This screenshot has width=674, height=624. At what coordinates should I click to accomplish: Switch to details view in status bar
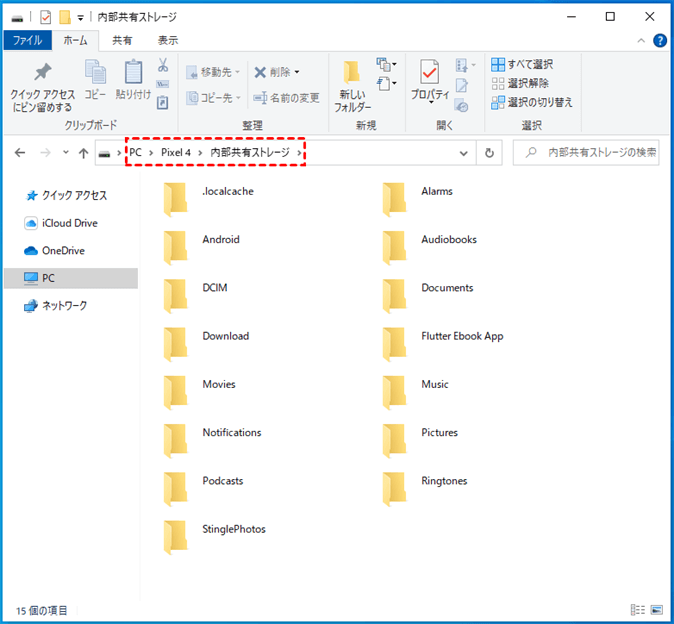coord(637,610)
